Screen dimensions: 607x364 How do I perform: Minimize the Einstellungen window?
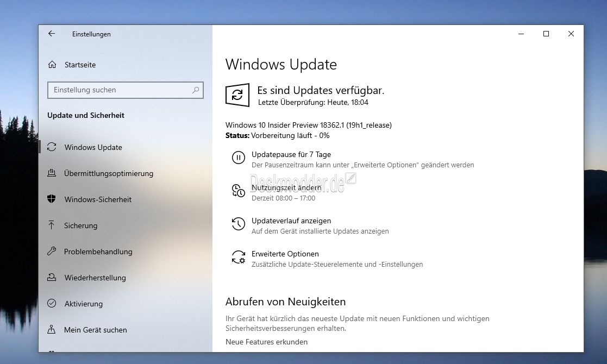tap(521, 34)
